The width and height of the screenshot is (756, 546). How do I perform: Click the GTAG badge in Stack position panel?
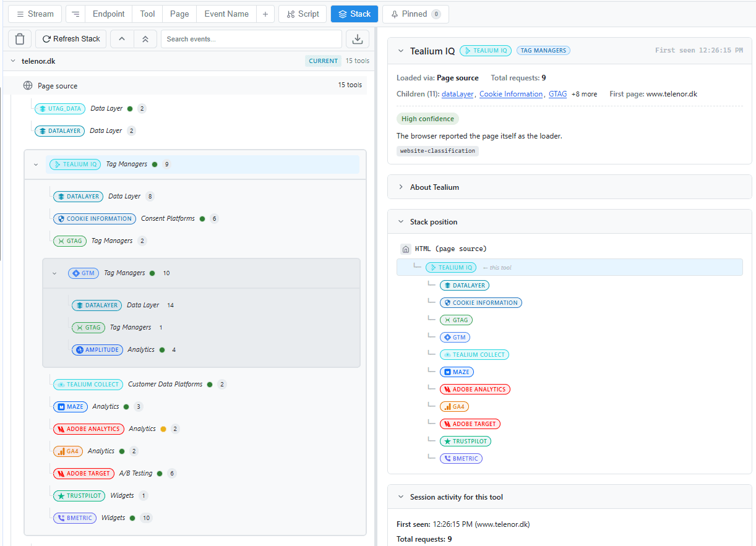pos(456,320)
